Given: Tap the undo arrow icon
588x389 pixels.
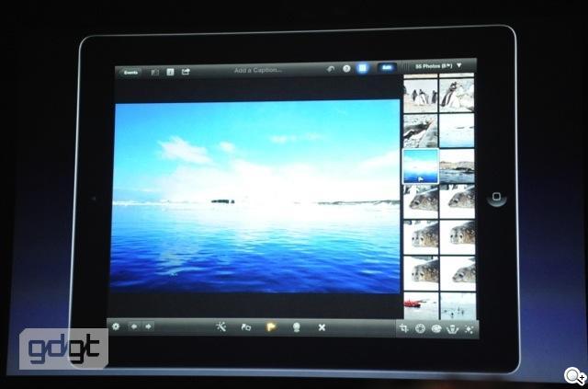Looking at the screenshot, I should [x=331, y=69].
